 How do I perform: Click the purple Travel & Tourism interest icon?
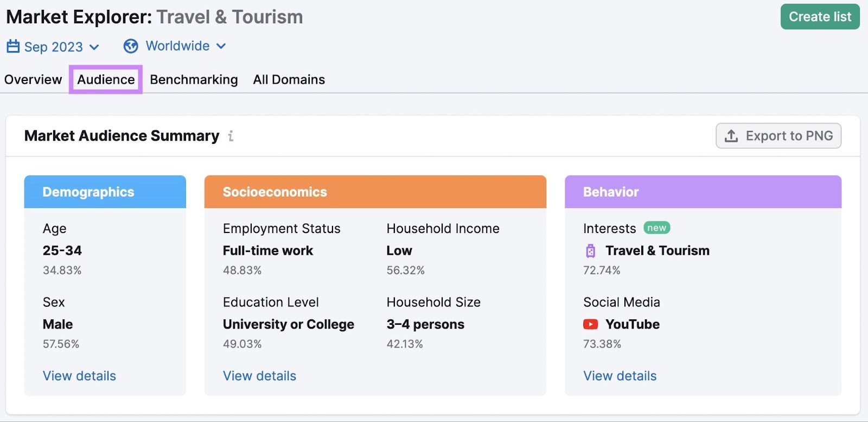(590, 251)
